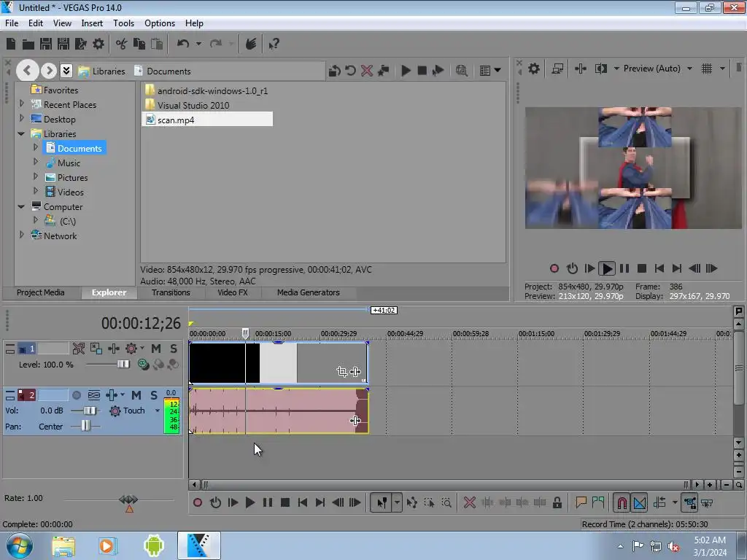Open the Media Generators tab
The image size is (747, 560).
pos(309,292)
